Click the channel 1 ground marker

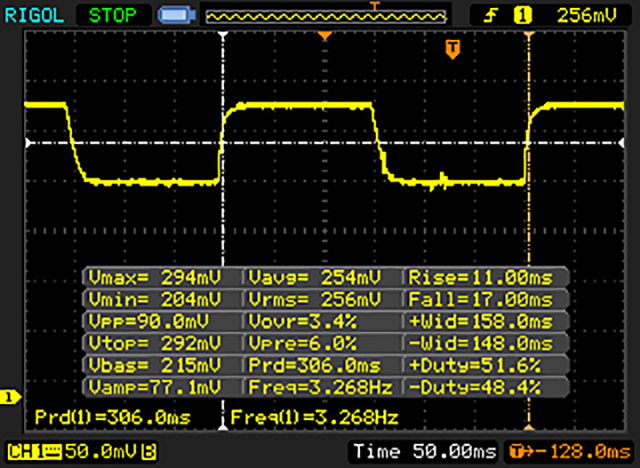point(10,397)
